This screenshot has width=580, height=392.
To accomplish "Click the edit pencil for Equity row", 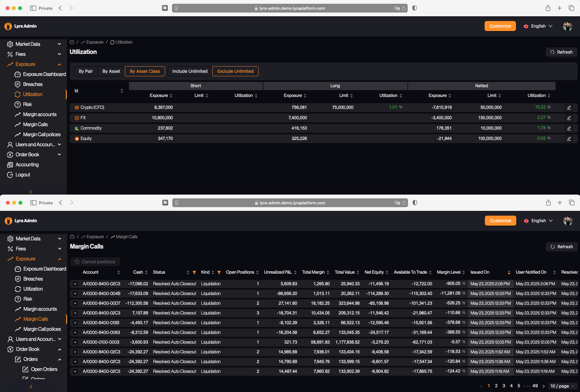I will (569, 139).
